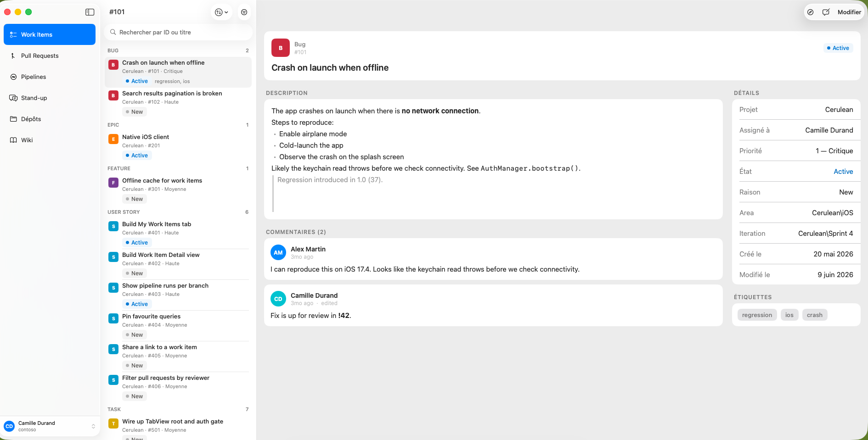This screenshot has width=868, height=440.
Task: Click Assigné à value Camille Durand
Action: 829,130
